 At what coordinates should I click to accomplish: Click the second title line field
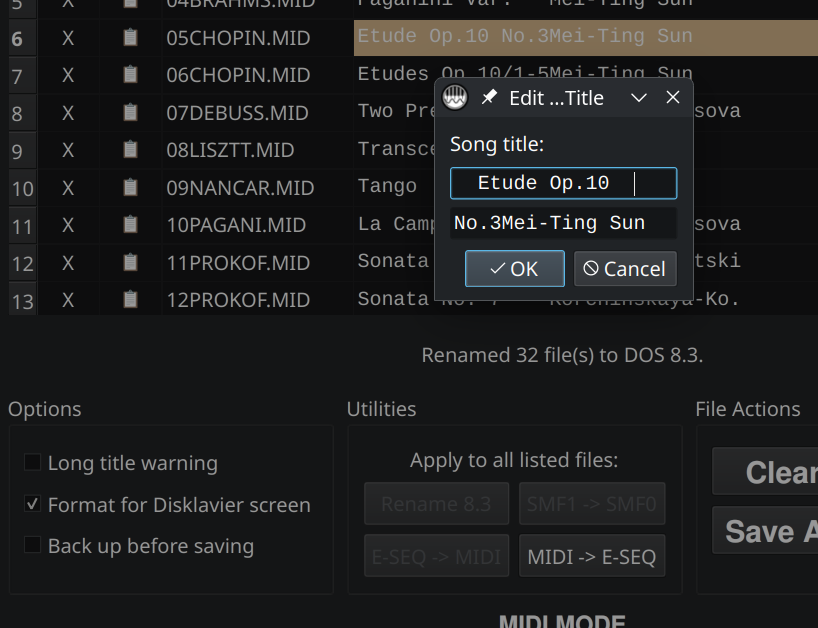pos(563,223)
